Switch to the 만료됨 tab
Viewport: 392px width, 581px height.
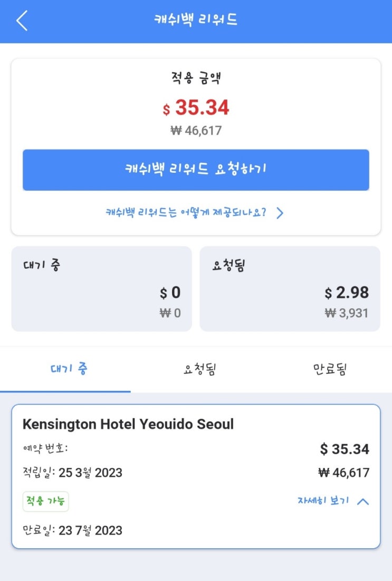coord(329,370)
